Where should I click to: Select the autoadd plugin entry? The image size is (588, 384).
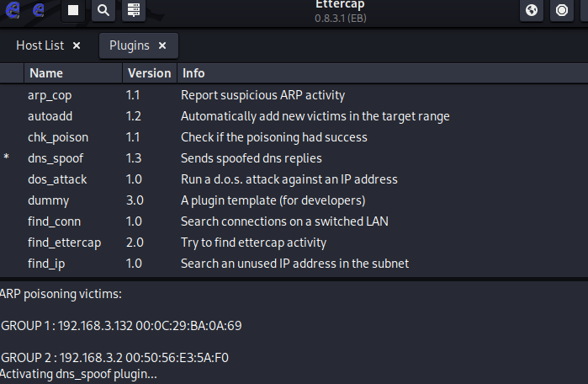51,116
